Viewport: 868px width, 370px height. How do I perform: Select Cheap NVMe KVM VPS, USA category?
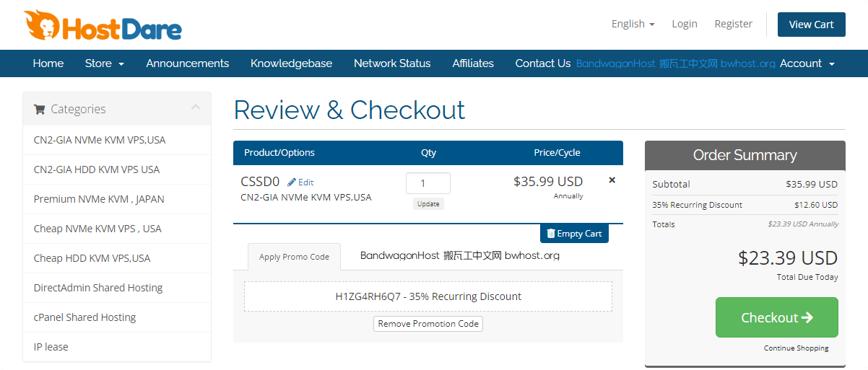tap(117, 229)
